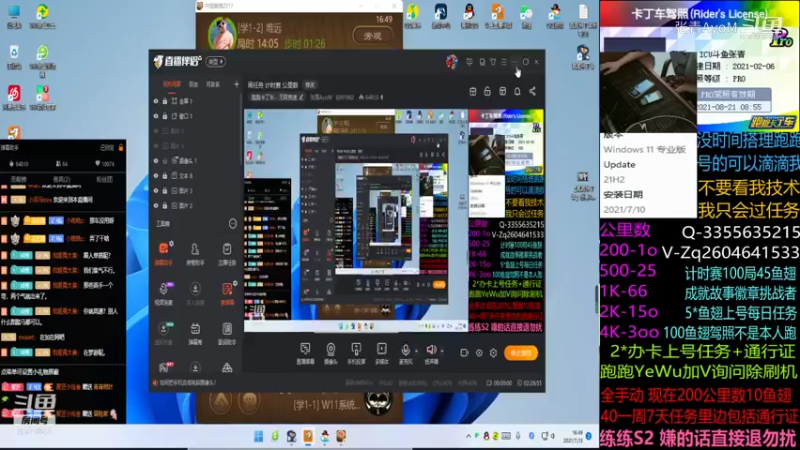Show the hidden 图片4 source
This screenshot has width=800, height=450.
pyautogui.click(x=156, y=146)
